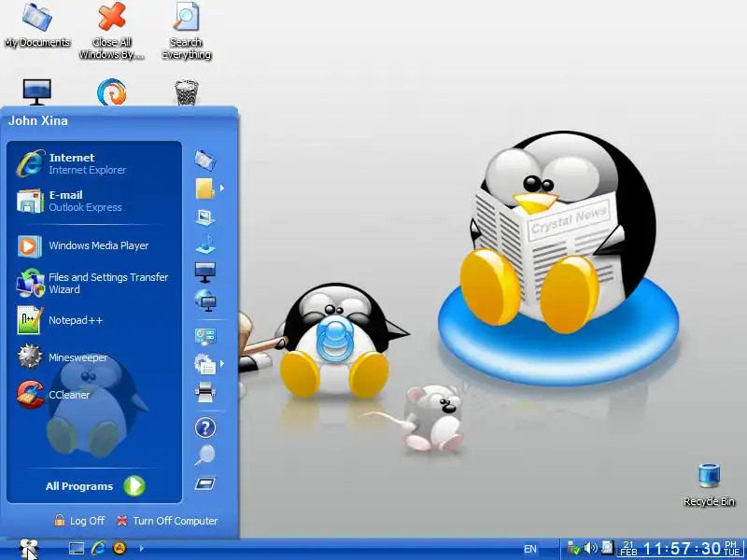Expand the quick launch overflow chevron
The image size is (747, 560).
tap(141, 549)
